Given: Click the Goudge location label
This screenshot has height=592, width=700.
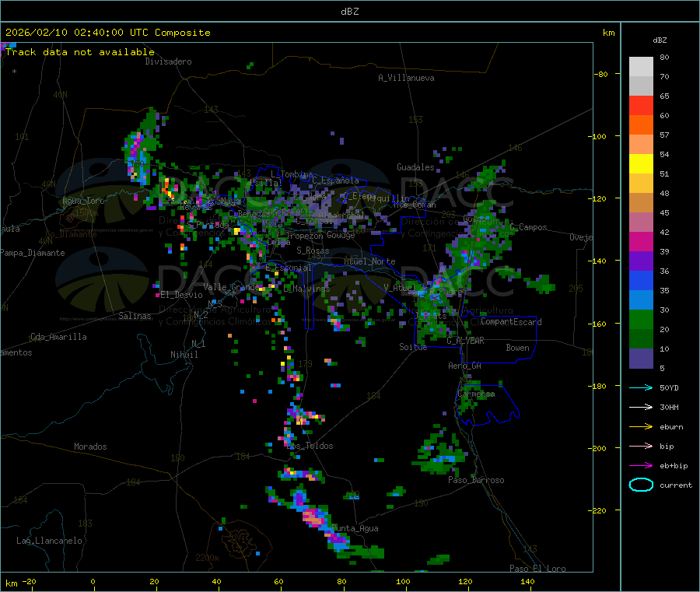Looking at the screenshot, I should [341, 235].
